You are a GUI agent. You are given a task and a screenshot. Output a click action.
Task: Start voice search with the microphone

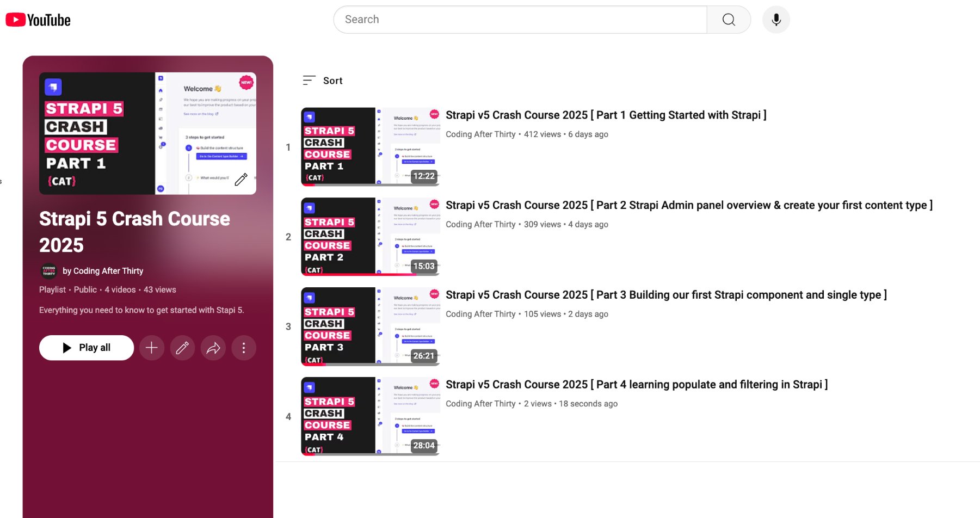[776, 20]
